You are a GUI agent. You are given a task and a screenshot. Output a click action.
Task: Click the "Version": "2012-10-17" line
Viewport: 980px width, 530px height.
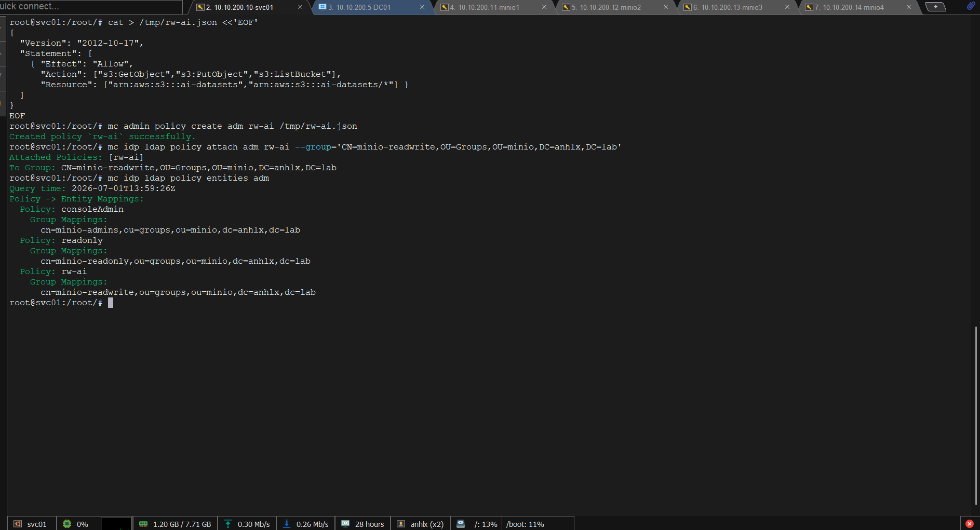click(x=82, y=43)
